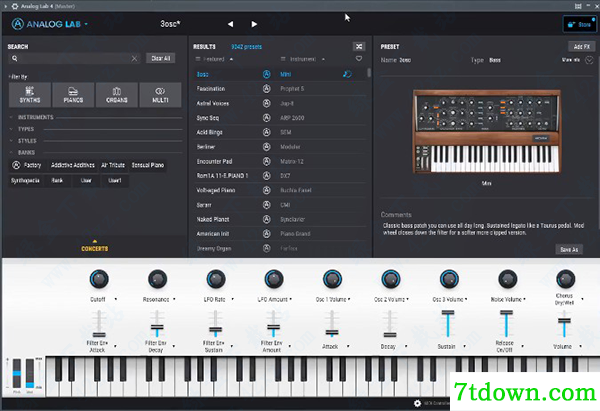Sort results by Instrument column

303,59
